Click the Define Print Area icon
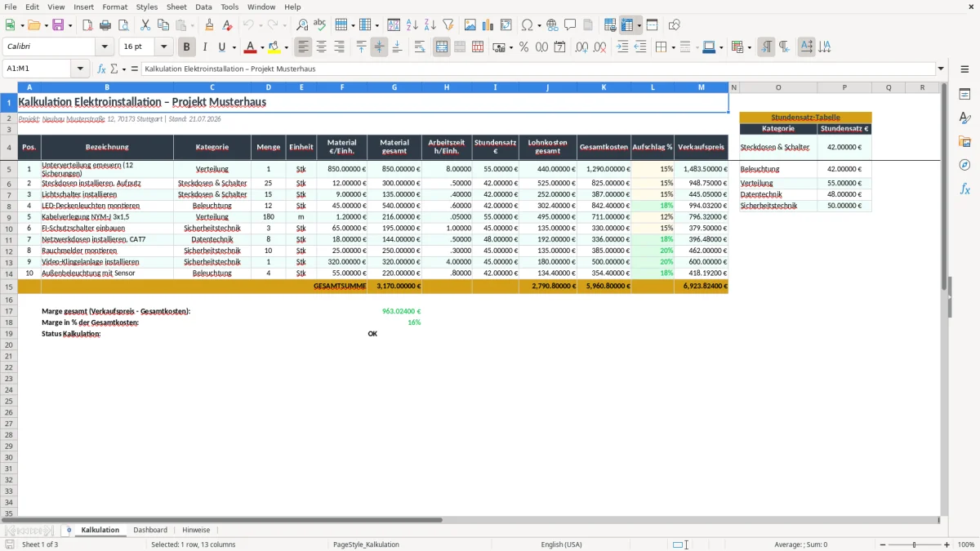This screenshot has width=980, height=551. [610, 25]
